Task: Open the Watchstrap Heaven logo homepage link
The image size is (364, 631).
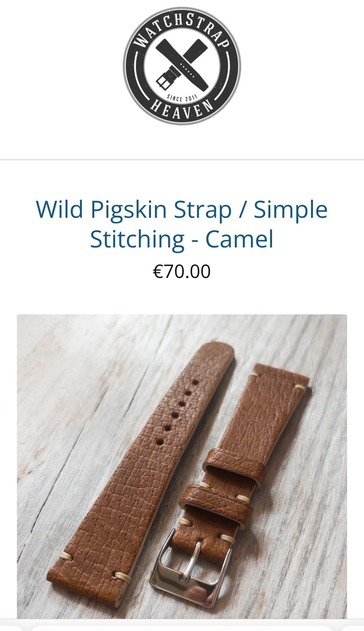Action: click(x=182, y=66)
